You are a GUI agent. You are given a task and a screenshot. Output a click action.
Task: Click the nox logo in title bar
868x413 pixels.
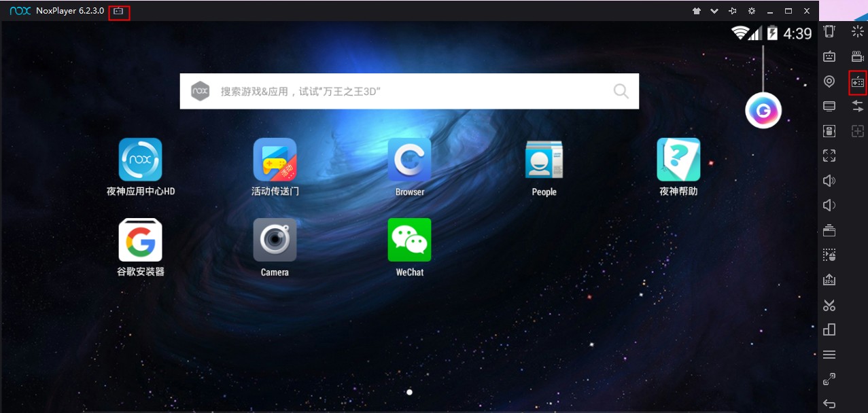click(20, 11)
